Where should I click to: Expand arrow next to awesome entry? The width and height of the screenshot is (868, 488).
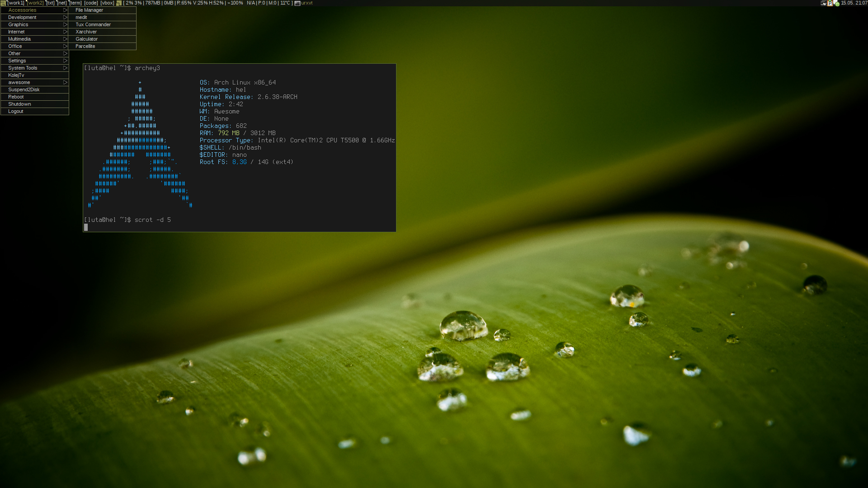[65, 82]
